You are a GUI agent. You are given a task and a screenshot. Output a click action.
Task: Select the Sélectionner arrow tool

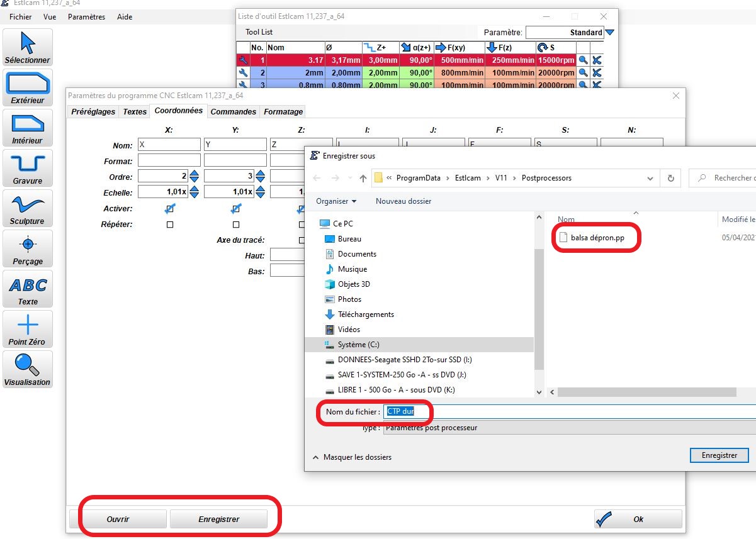click(x=28, y=47)
